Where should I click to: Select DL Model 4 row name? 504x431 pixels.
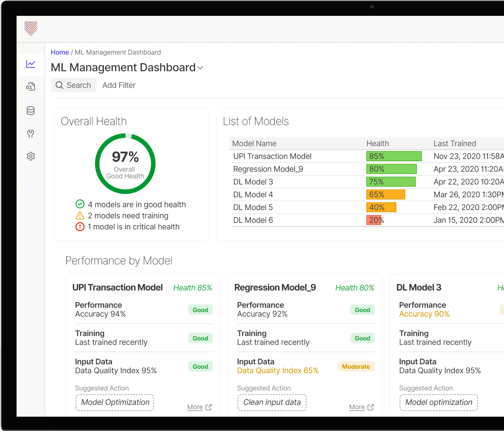253,195
